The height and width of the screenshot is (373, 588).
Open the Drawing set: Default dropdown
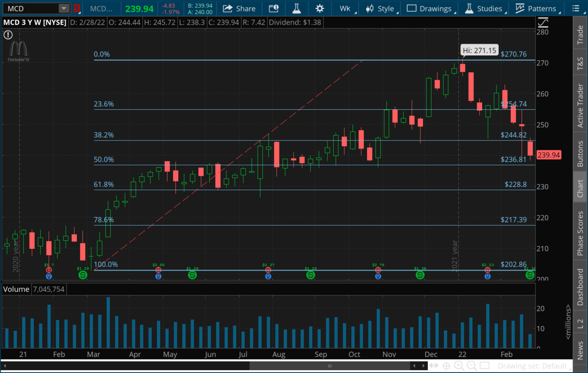point(534,366)
